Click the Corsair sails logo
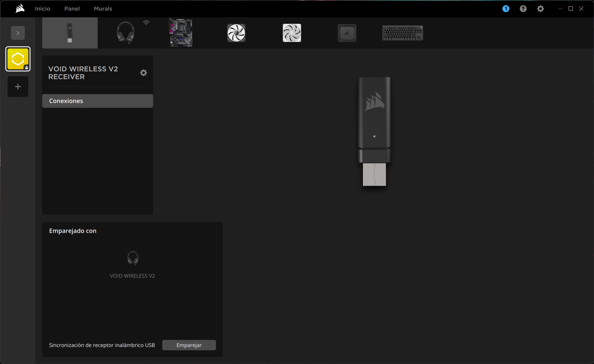 click(20, 9)
